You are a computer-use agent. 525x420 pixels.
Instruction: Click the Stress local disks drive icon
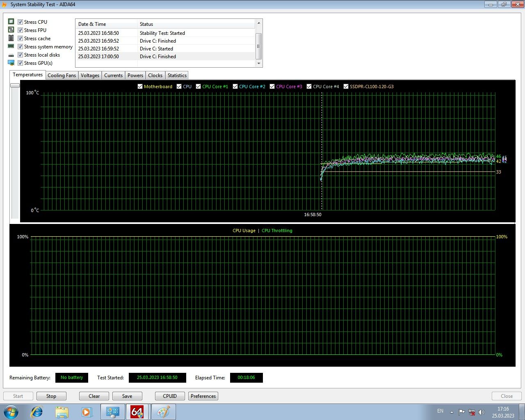[x=11, y=55]
